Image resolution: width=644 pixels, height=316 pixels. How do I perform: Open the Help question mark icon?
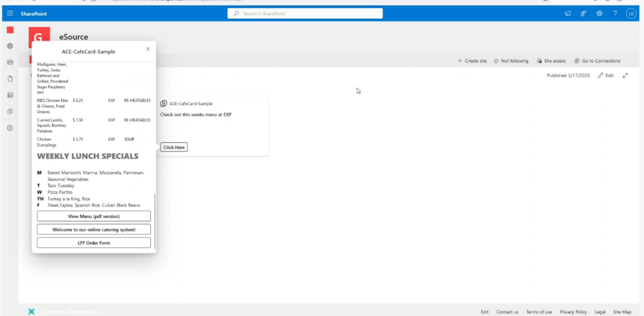[x=615, y=14]
